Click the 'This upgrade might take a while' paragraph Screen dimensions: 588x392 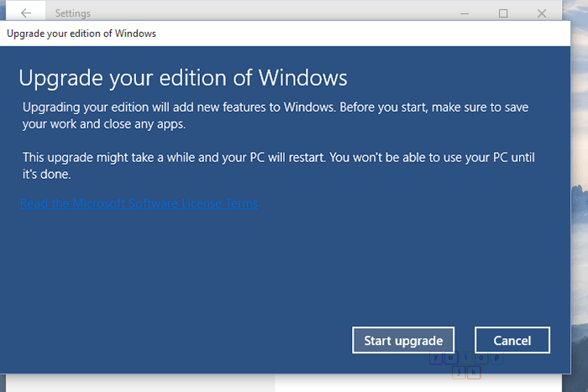click(279, 165)
